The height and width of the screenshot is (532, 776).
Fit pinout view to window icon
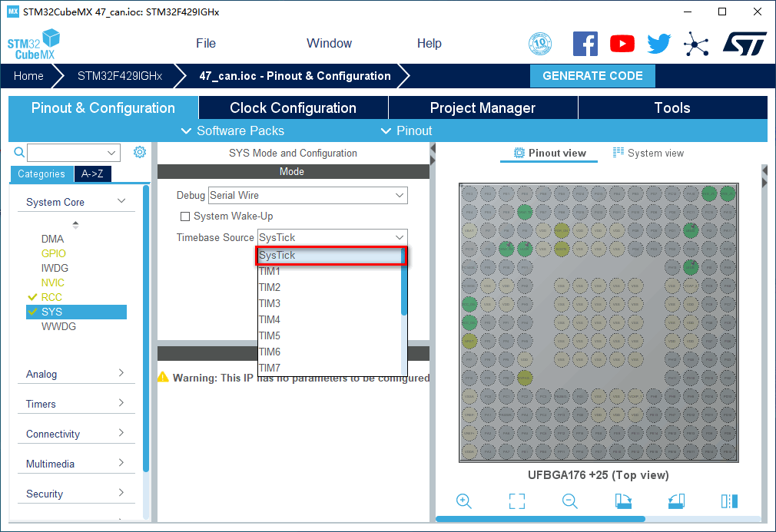(517, 501)
